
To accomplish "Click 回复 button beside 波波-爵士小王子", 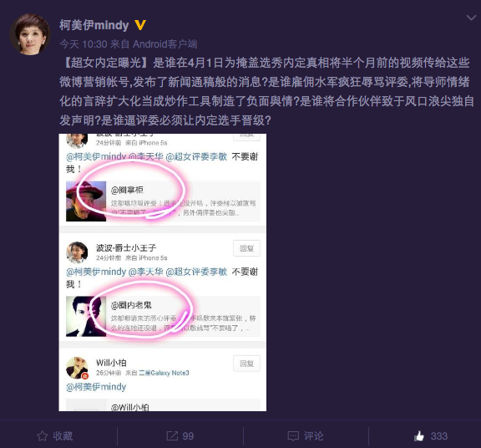I will 246,248.
